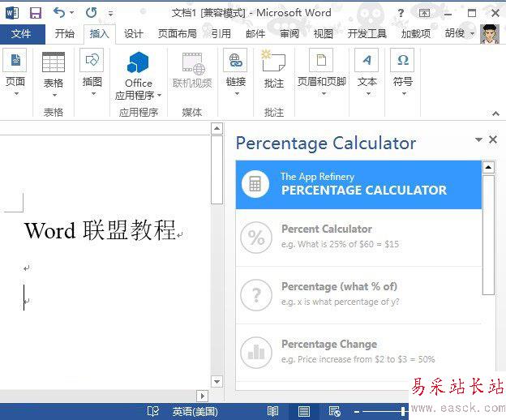
Task: Switch to the 开发工具 (Developer) tab
Action: (367, 33)
